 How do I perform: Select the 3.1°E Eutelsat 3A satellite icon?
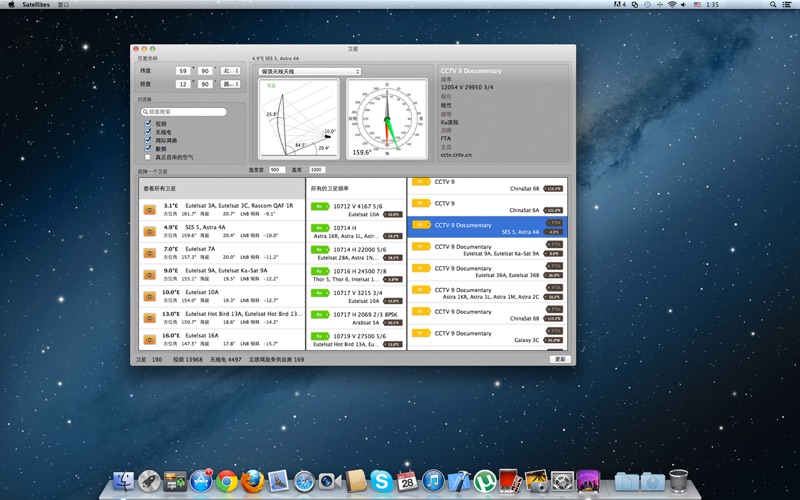[149, 210]
